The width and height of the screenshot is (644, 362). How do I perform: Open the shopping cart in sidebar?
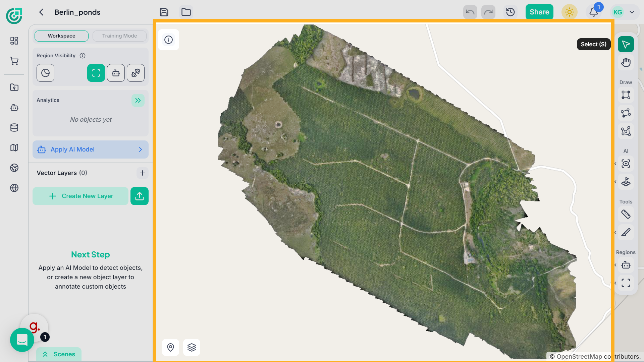[14, 61]
